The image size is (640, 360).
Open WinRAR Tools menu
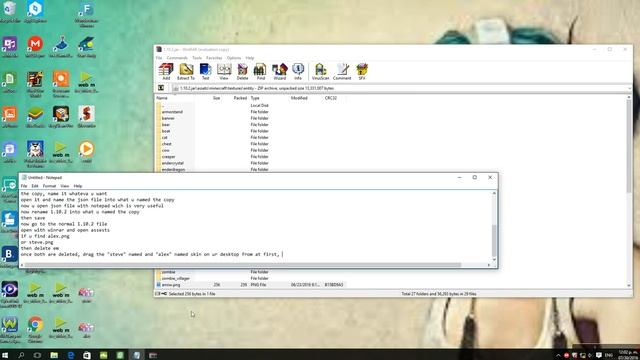coord(197,58)
